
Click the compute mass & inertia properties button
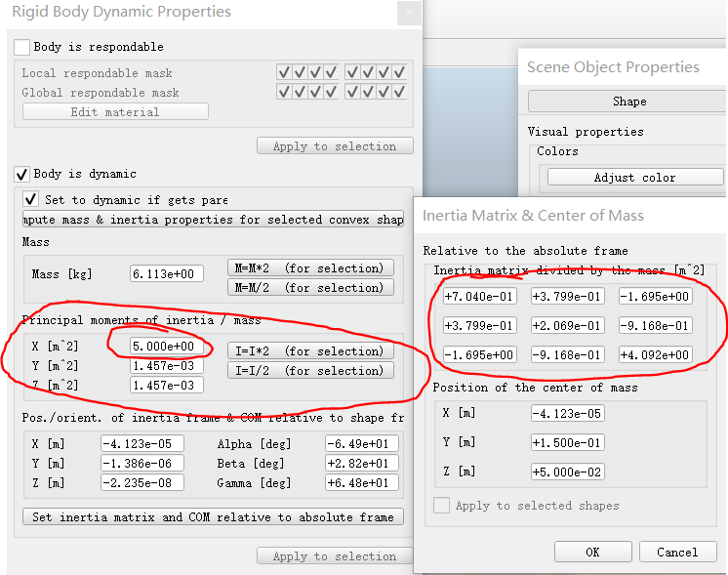point(213,220)
